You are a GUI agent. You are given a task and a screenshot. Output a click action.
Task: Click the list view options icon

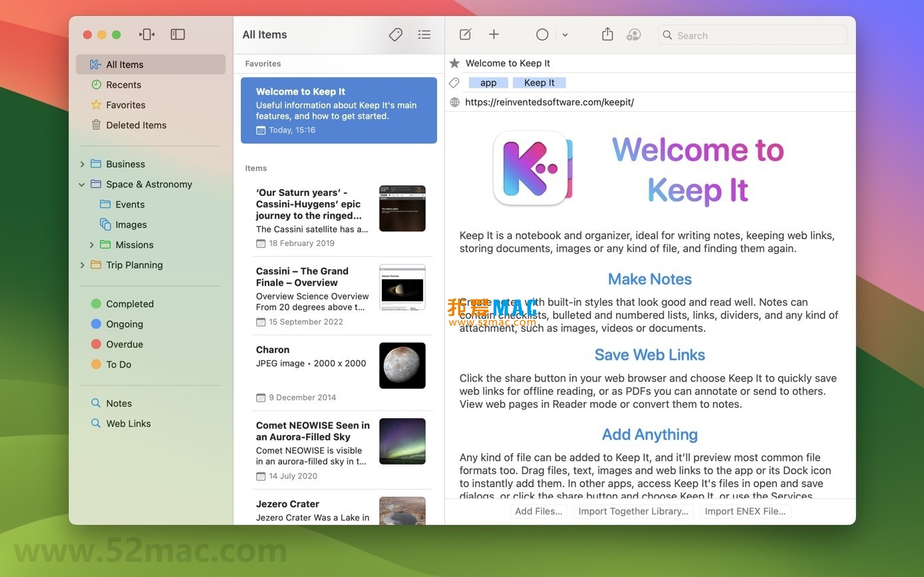point(424,34)
